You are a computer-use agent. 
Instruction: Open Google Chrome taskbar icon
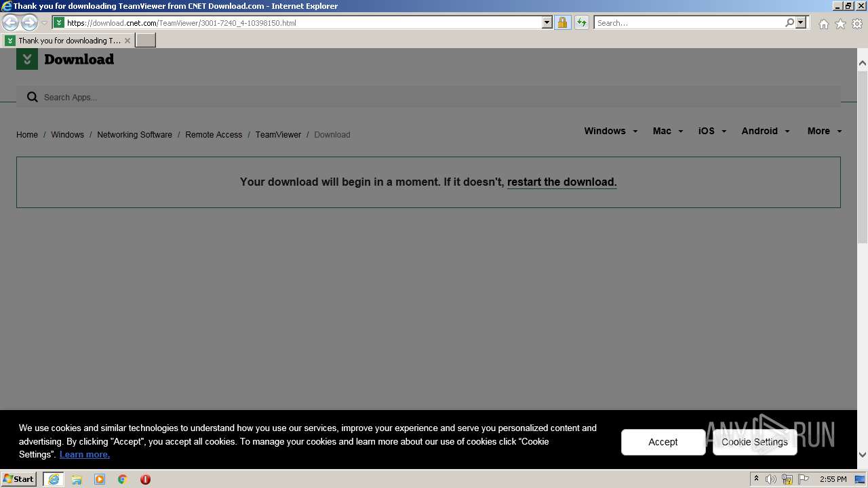tap(123, 479)
